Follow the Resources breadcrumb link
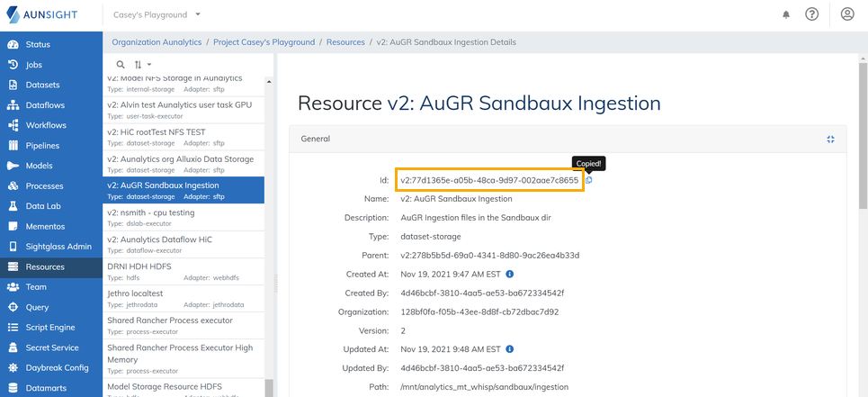Image resolution: width=868 pixels, height=397 pixels. [345, 42]
